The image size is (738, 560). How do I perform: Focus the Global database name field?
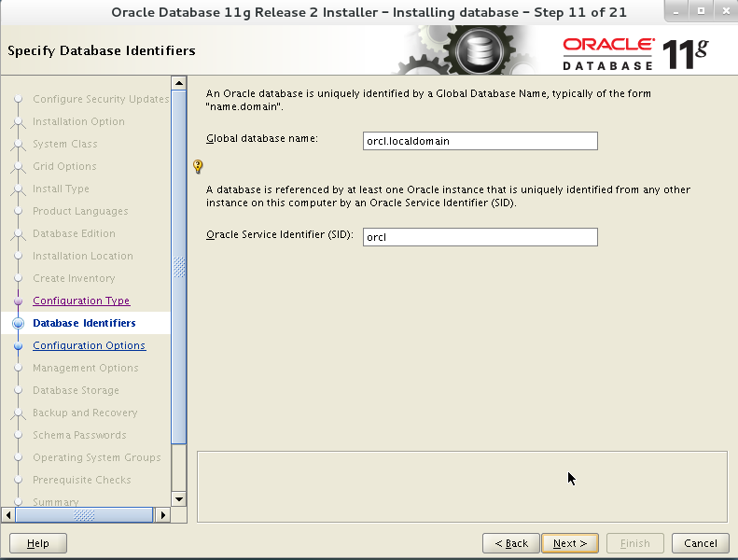[480, 141]
